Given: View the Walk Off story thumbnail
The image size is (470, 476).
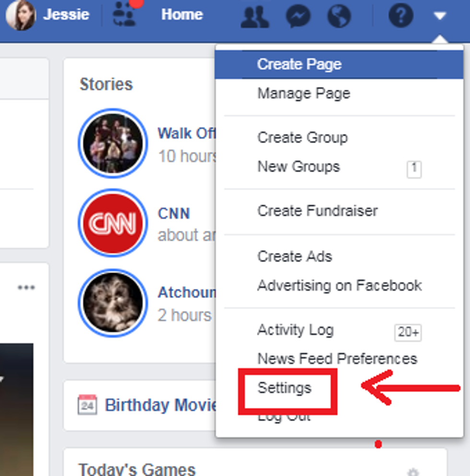Looking at the screenshot, I should 113,143.
